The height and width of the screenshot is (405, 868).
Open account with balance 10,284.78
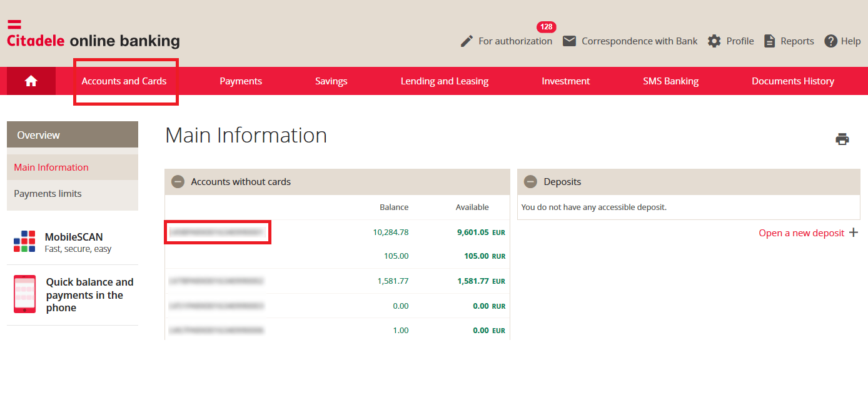point(216,232)
